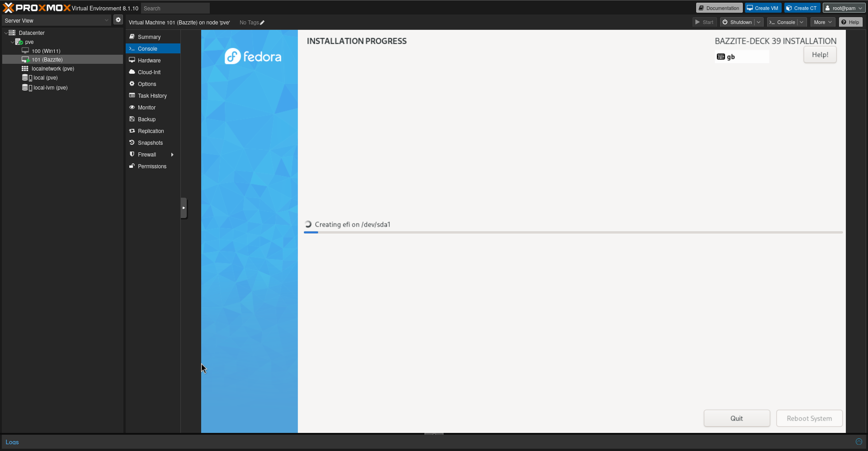
Task: Click the pve node icon
Action: (19, 42)
